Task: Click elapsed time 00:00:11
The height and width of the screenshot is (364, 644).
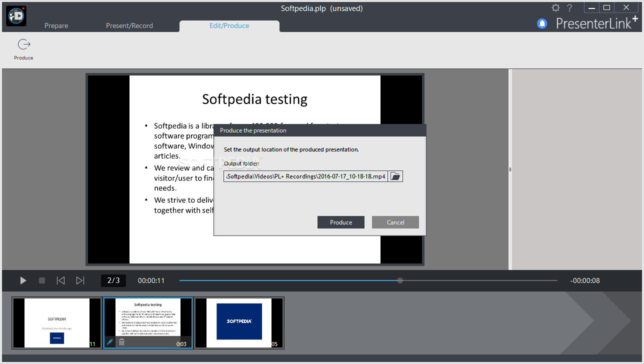Action: point(151,280)
